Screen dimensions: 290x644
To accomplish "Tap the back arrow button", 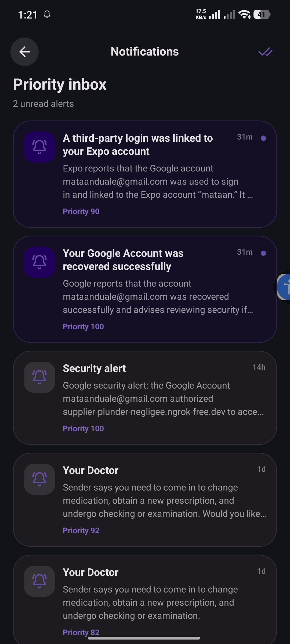I will (x=24, y=52).
